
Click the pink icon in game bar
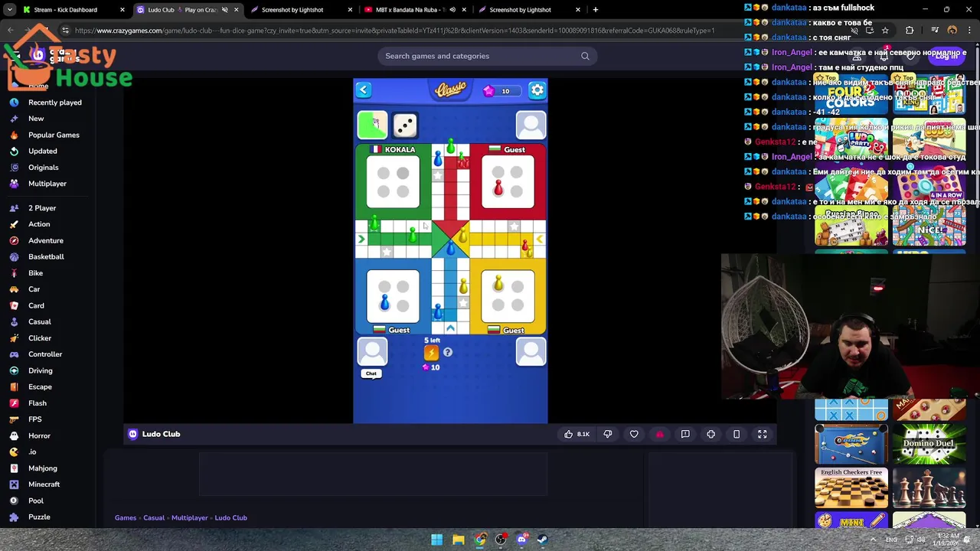pos(659,434)
